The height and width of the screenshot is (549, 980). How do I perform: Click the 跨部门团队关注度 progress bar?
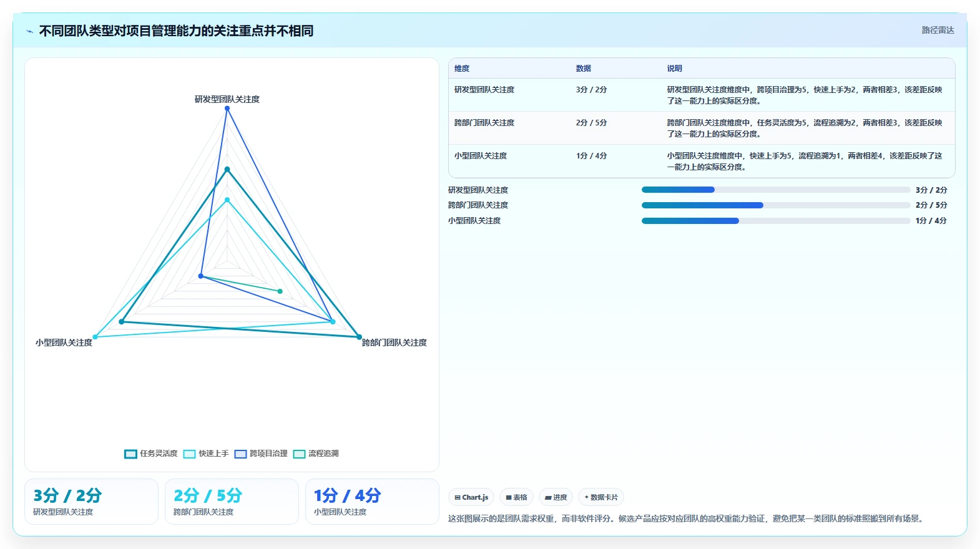(776, 205)
